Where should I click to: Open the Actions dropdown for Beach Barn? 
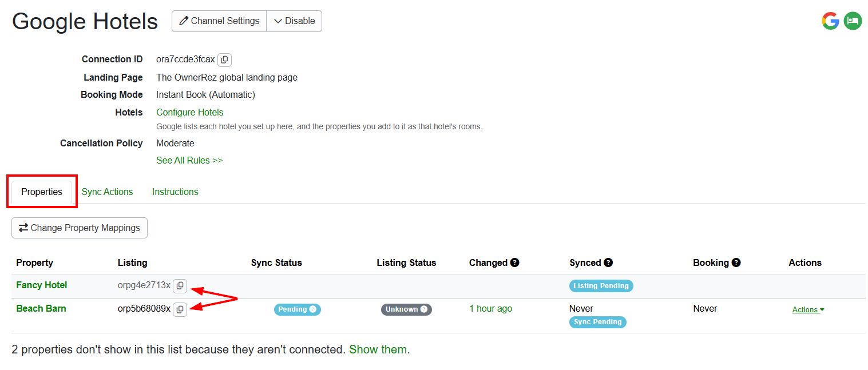click(x=808, y=309)
